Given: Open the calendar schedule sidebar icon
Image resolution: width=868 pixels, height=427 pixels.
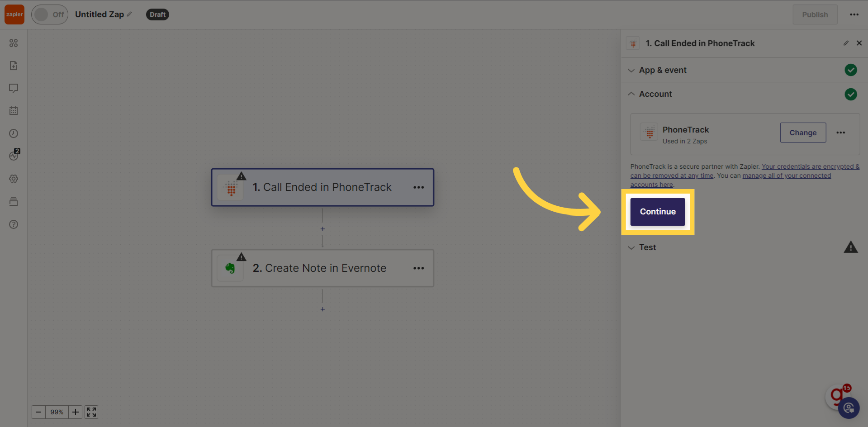Looking at the screenshot, I should (x=14, y=111).
